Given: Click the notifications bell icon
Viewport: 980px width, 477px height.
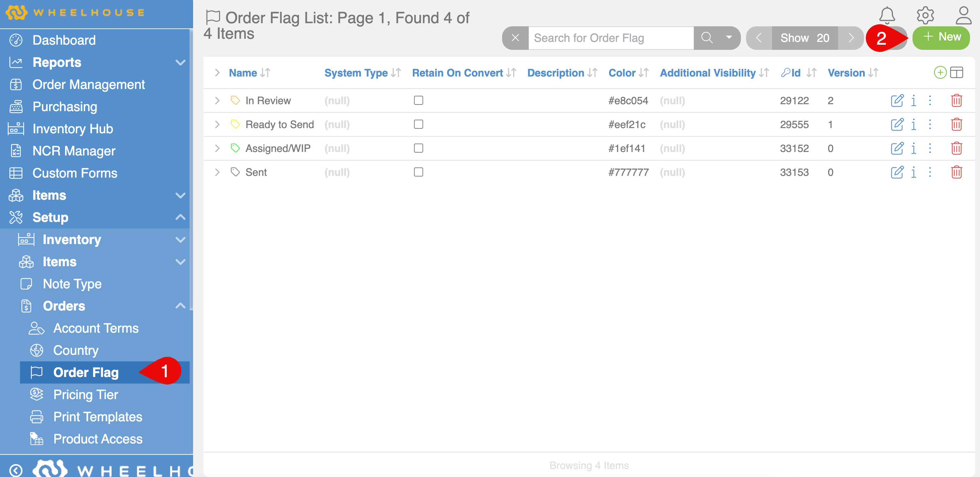Looking at the screenshot, I should point(887,15).
